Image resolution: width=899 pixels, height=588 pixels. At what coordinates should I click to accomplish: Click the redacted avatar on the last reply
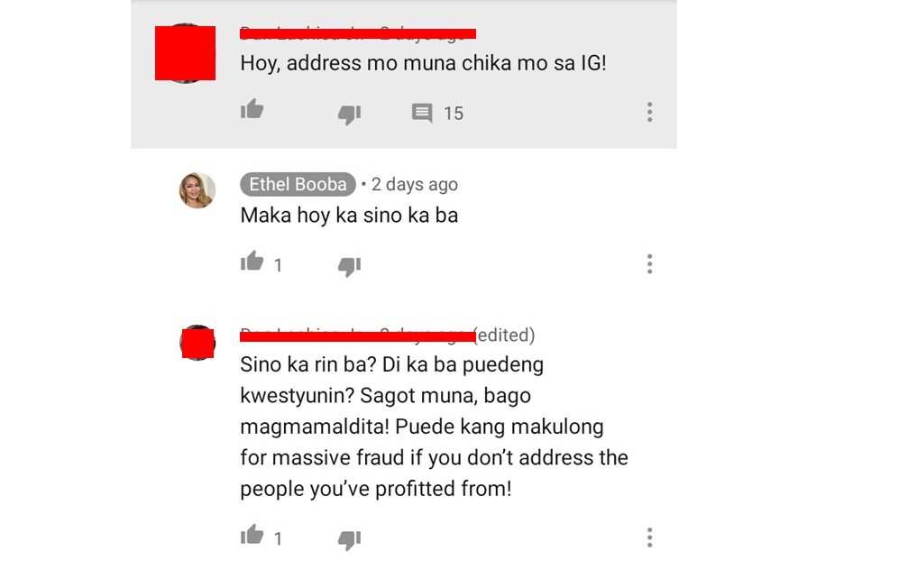(x=197, y=343)
